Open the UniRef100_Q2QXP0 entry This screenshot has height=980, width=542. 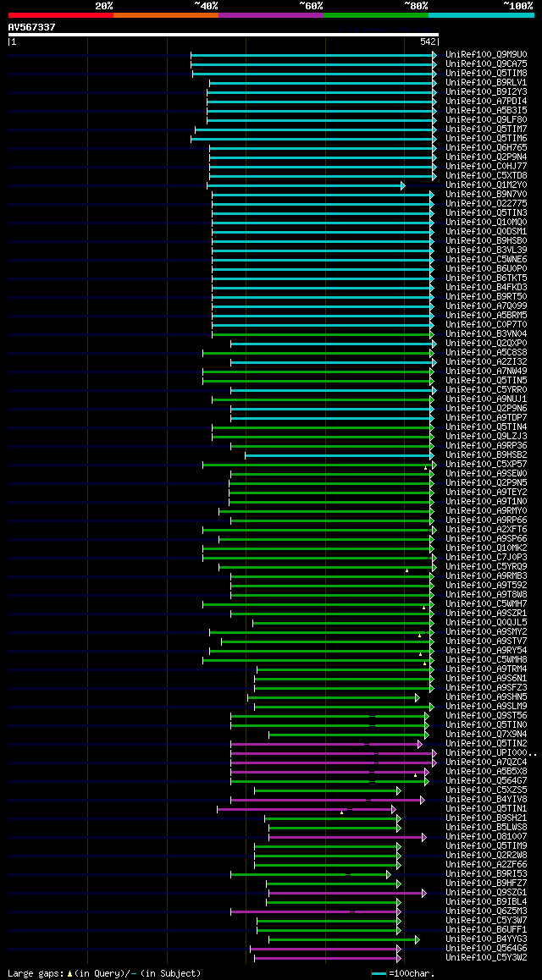[486, 343]
